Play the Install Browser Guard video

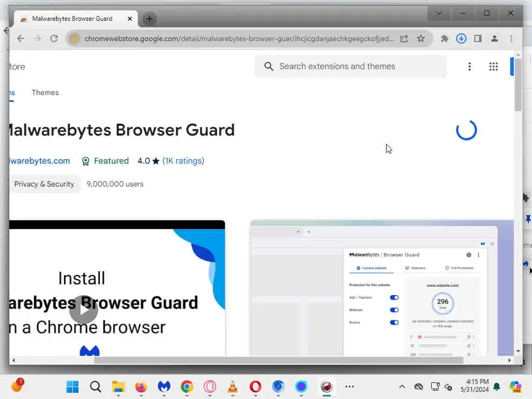[x=84, y=310]
